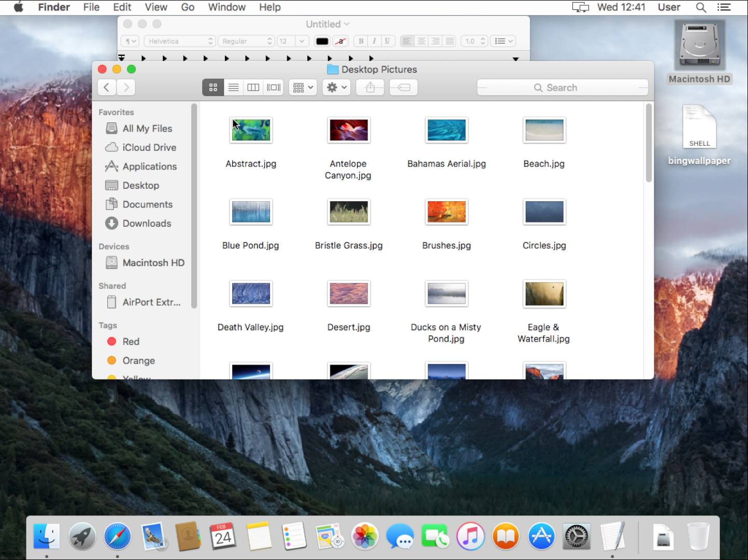Select the Beach.jpg thumbnail
Image resolution: width=748 pixels, height=560 pixels.
(x=544, y=130)
